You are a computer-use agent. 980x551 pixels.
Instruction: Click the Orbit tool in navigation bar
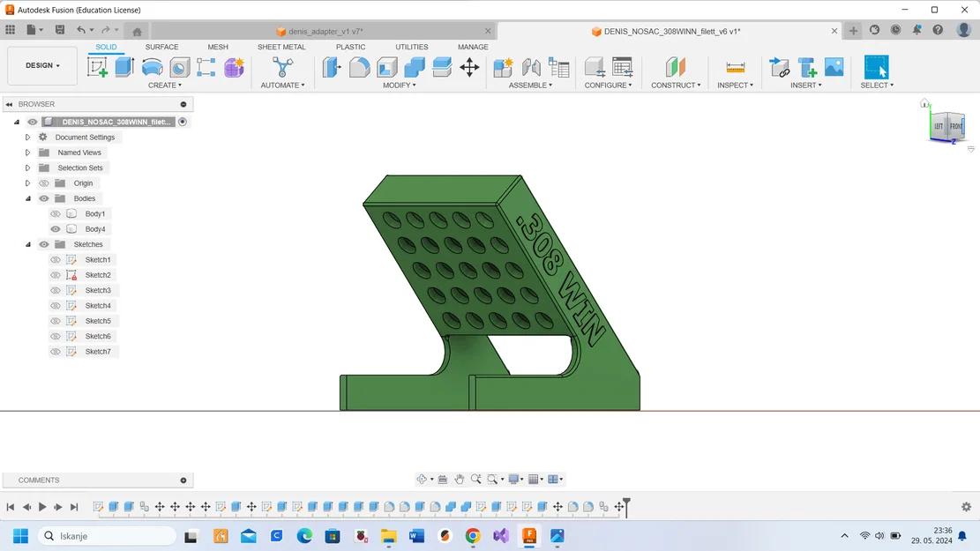(422, 480)
